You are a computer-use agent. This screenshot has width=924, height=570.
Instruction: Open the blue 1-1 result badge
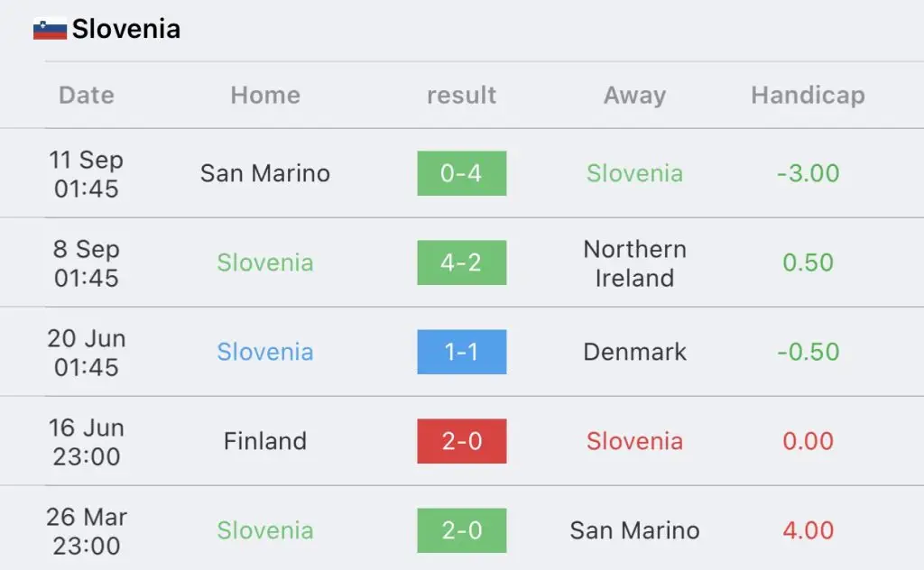coord(461,352)
